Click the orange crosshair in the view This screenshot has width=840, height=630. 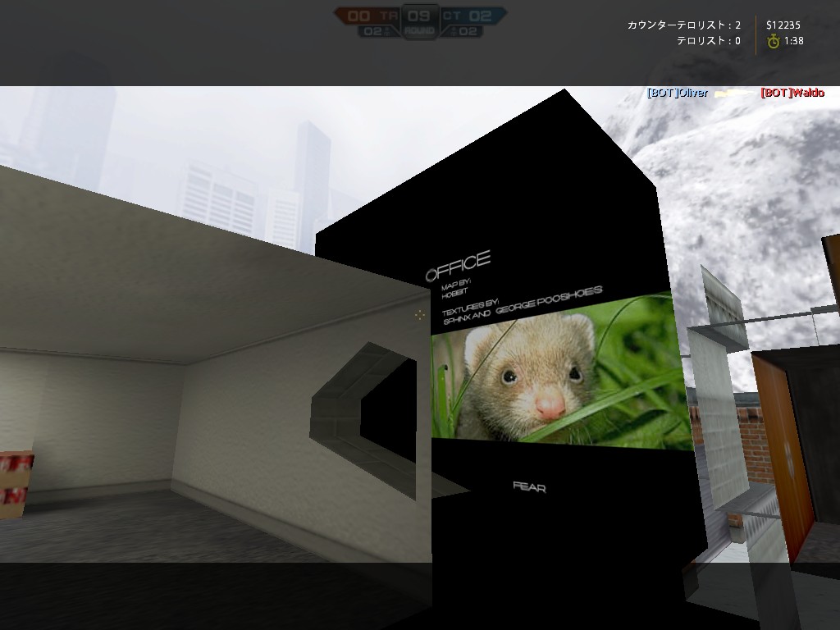tap(419, 315)
